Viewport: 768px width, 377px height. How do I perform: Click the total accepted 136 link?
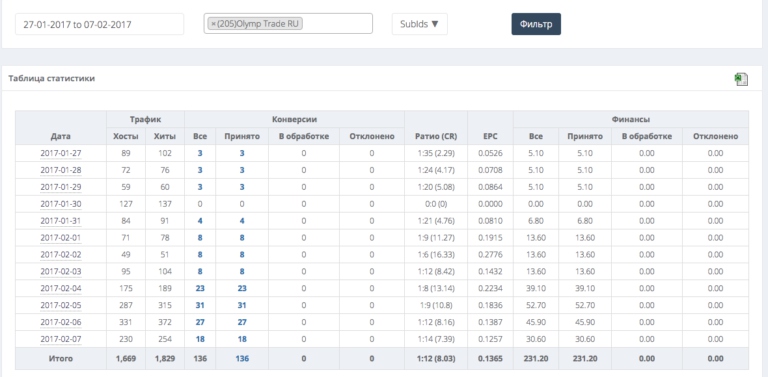coord(242,359)
